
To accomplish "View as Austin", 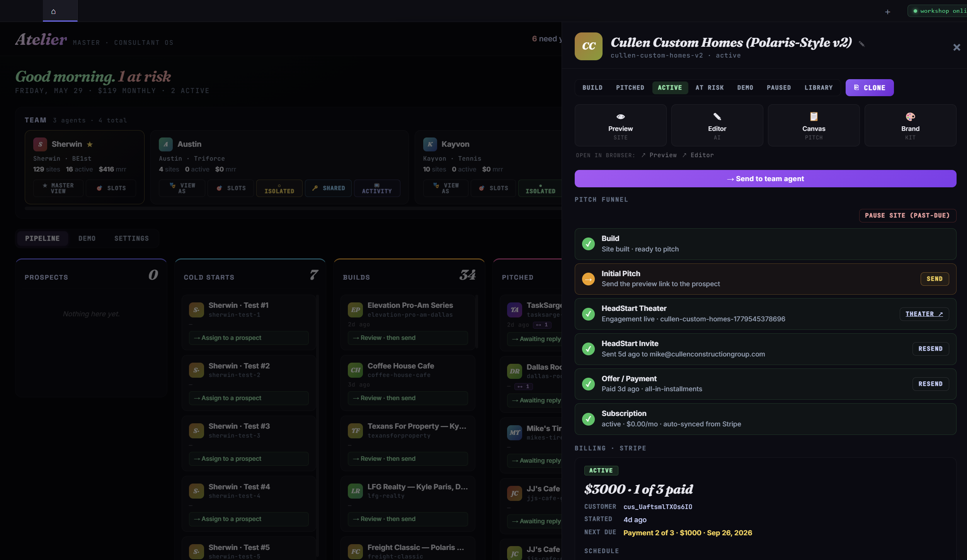I will click(x=182, y=188).
